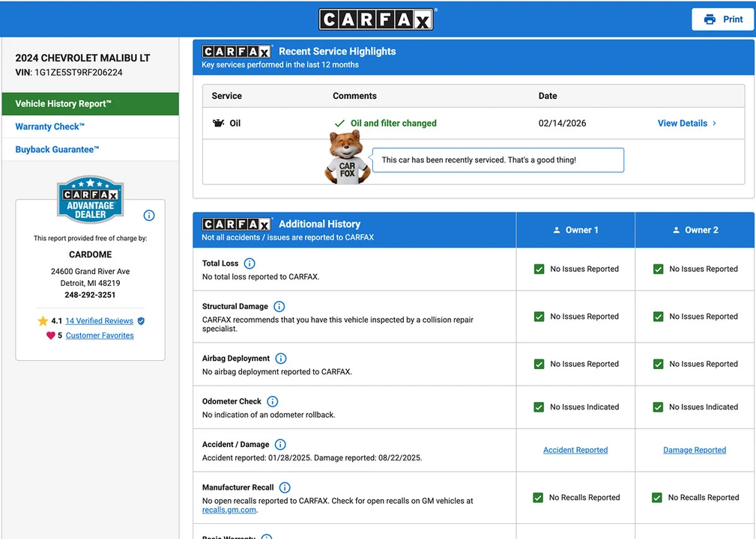Open Accident / Damage info icon

click(280, 444)
